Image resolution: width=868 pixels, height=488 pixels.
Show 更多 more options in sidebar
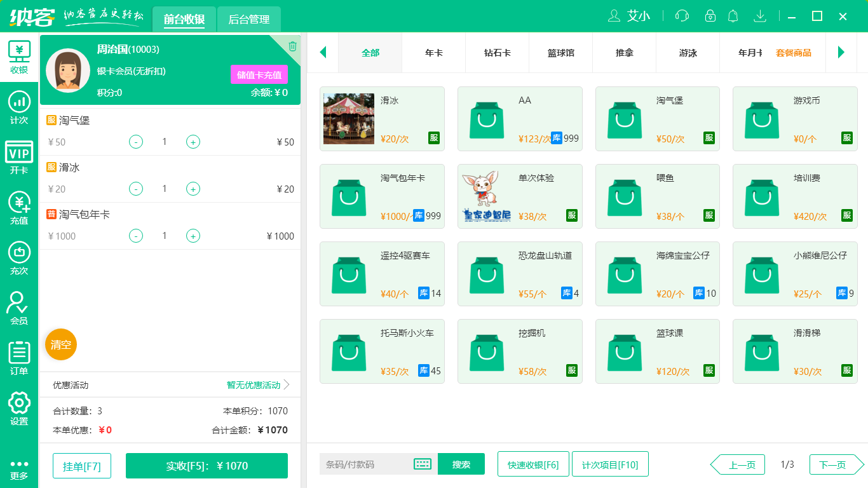click(x=19, y=470)
